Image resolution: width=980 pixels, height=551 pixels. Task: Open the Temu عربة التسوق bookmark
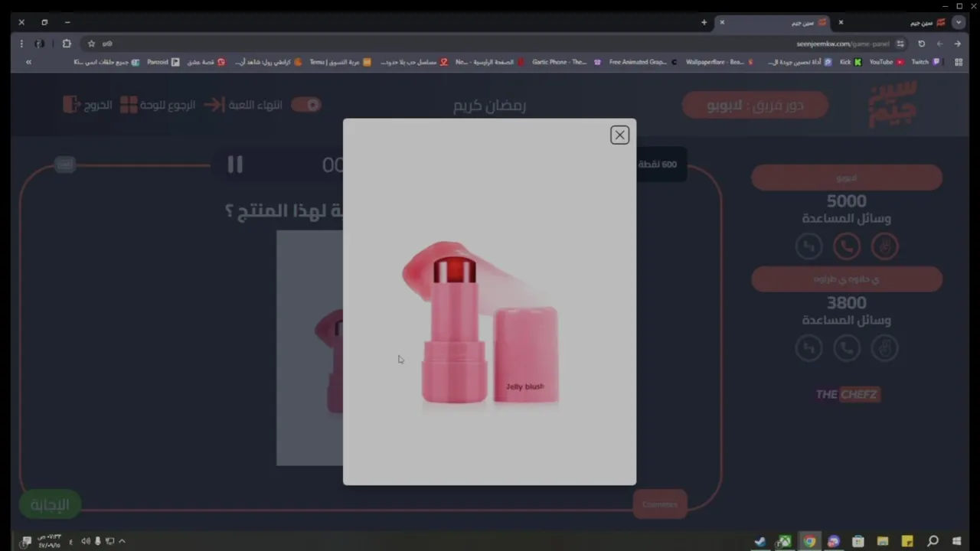click(x=340, y=62)
